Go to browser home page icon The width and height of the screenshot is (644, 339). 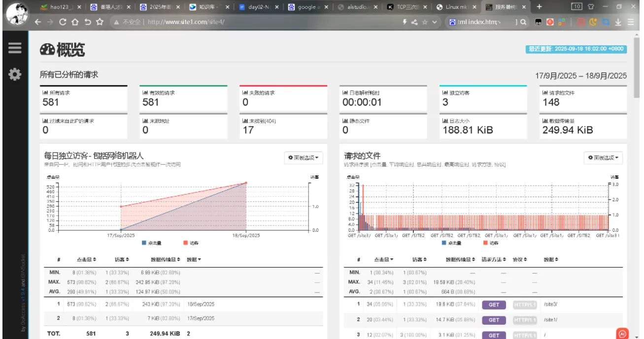coord(75,22)
